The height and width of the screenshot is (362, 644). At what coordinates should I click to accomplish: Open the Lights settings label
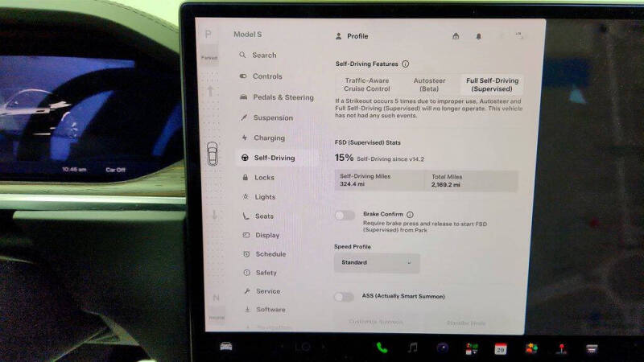click(265, 197)
